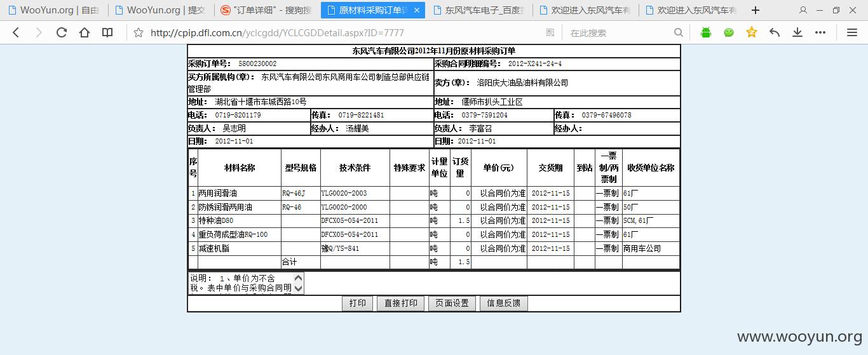Open user account icon in title bar
868x355 pixels.
coord(803,10)
